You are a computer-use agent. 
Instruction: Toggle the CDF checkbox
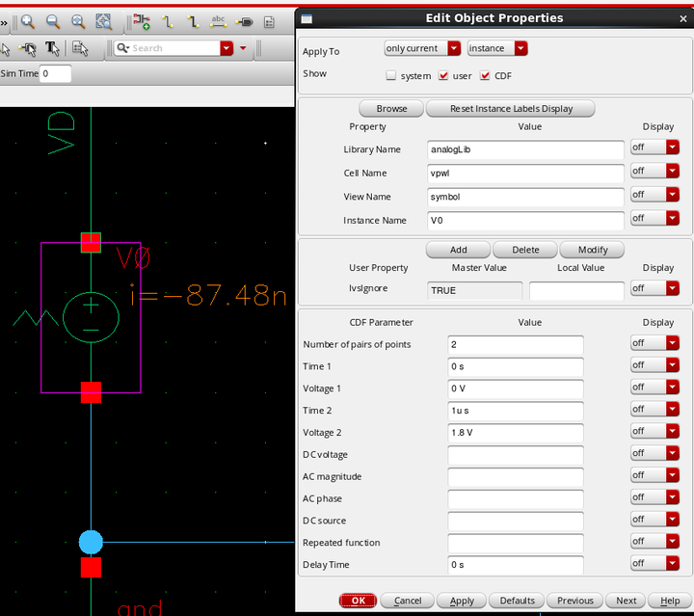485,75
